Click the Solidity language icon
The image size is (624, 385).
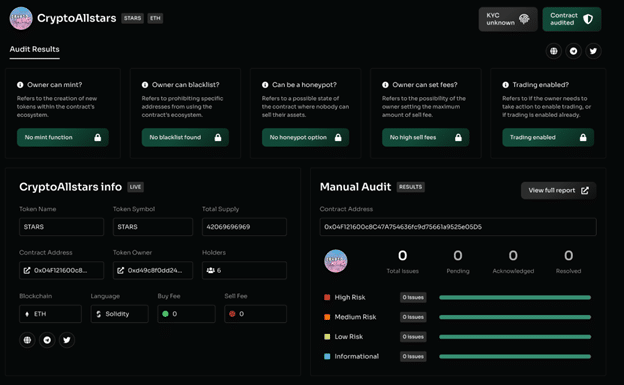98,314
